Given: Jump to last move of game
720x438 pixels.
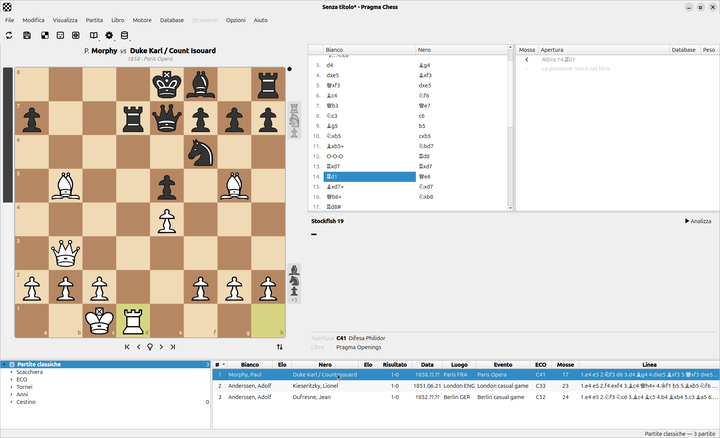Looking at the screenshot, I should [173, 347].
